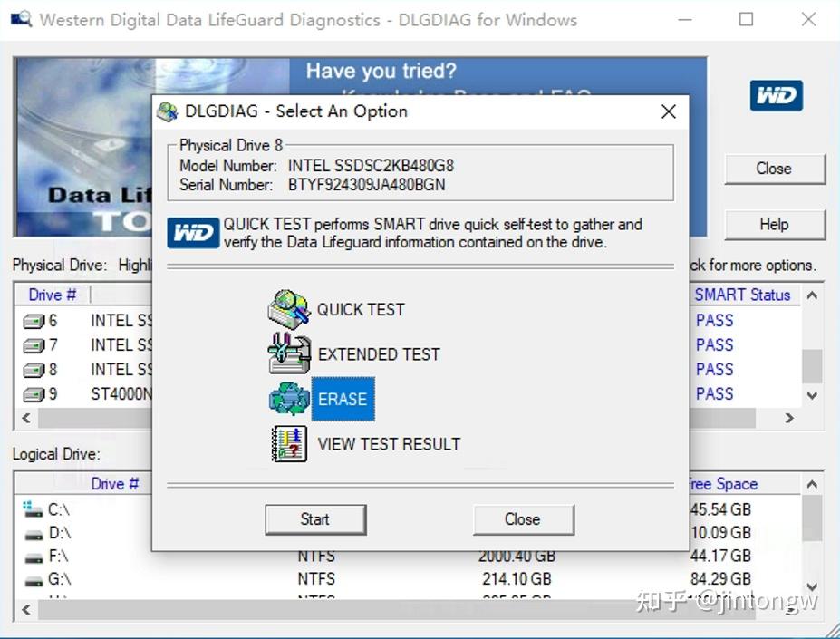840x639 pixels.
Task: Click the Start button in the dialog
Action: 315,519
